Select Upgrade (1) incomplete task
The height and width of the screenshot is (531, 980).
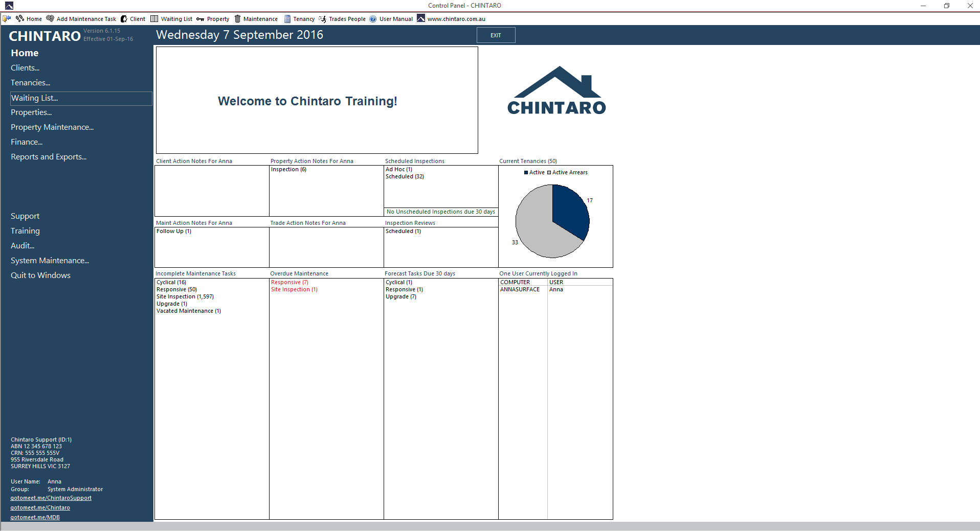point(172,304)
